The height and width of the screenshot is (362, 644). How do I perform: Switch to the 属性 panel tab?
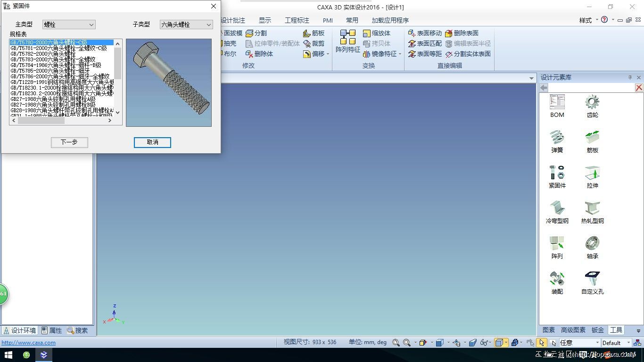pos(52,330)
